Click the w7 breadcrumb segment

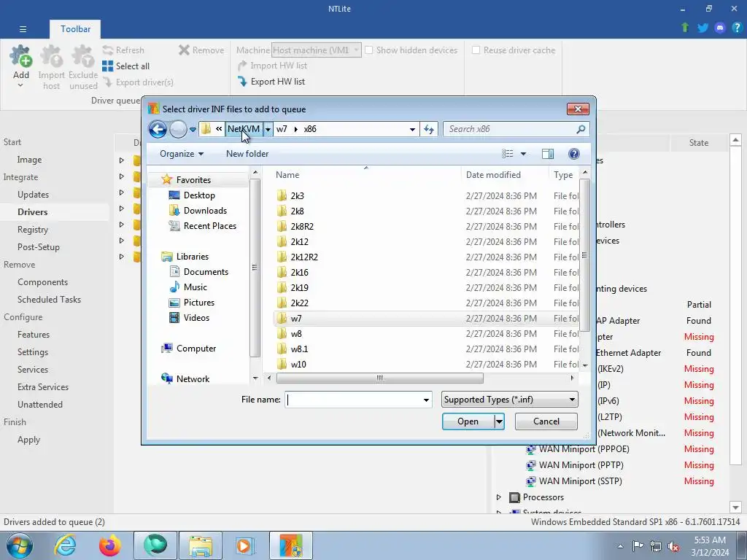pos(282,129)
